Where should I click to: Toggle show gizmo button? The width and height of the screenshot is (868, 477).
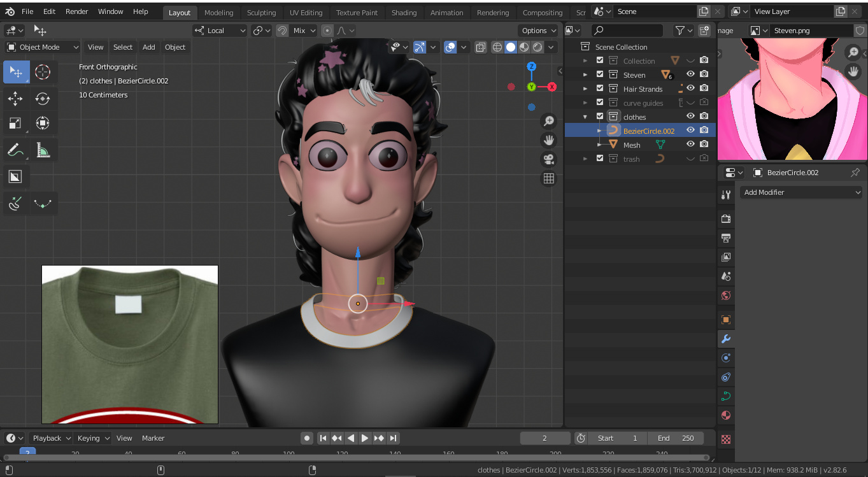[420, 47]
